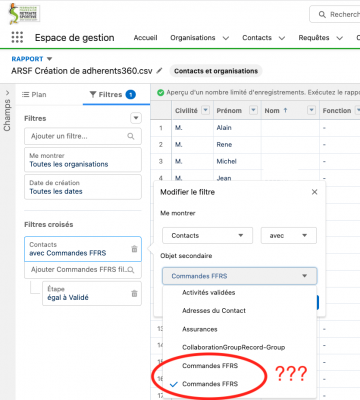
Task: Expand the Champs side panel
Action: (7, 93)
